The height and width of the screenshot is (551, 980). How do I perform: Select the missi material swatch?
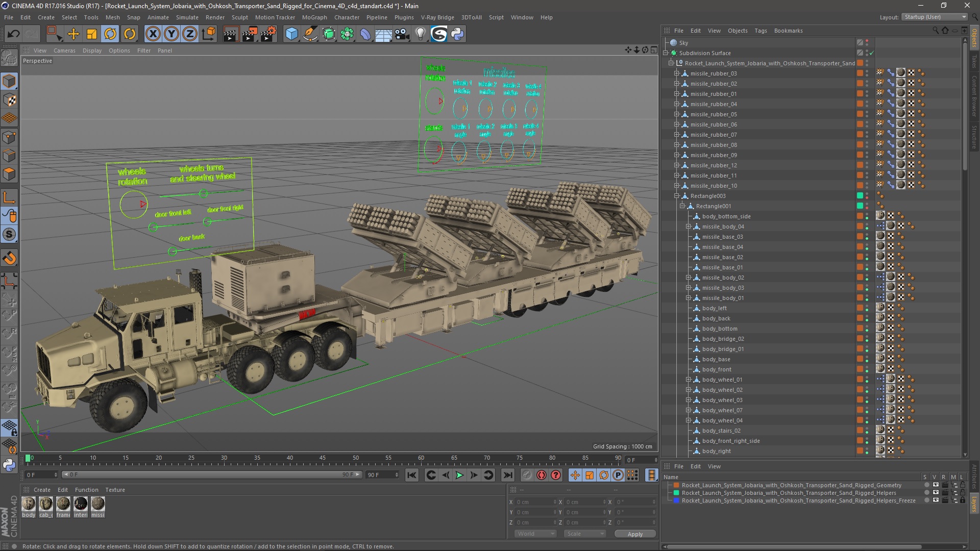pyautogui.click(x=98, y=507)
